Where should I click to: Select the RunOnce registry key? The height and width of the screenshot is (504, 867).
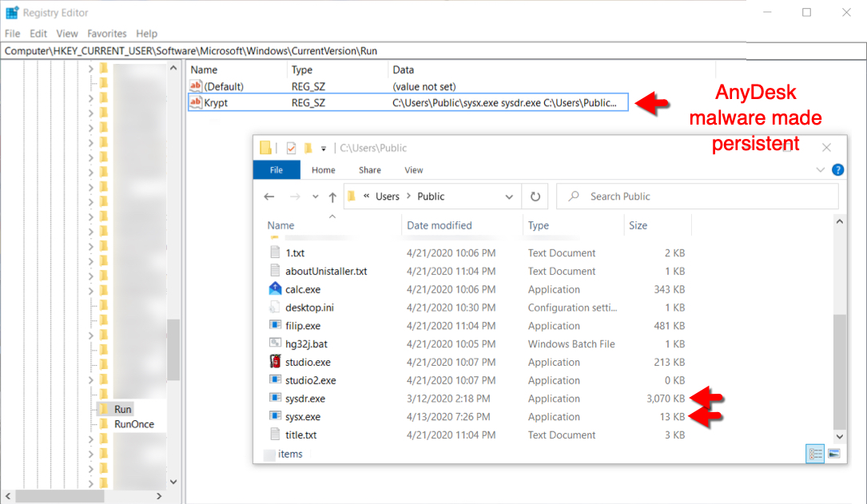coord(133,424)
